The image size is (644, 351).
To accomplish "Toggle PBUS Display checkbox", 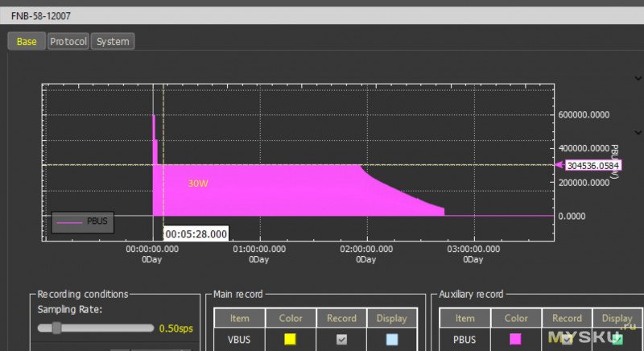I will 617,340.
